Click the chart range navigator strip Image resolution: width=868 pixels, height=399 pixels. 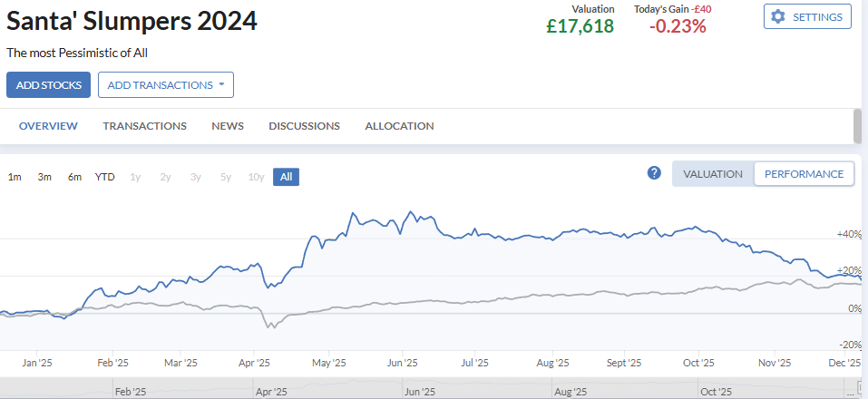(430, 388)
